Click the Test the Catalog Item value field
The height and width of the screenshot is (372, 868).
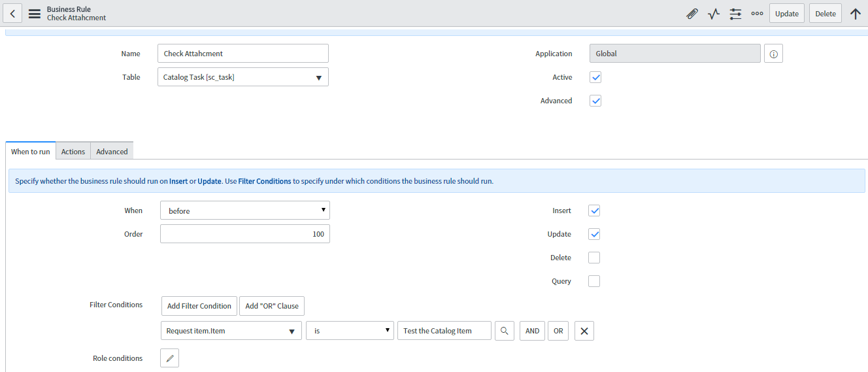point(444,331)
